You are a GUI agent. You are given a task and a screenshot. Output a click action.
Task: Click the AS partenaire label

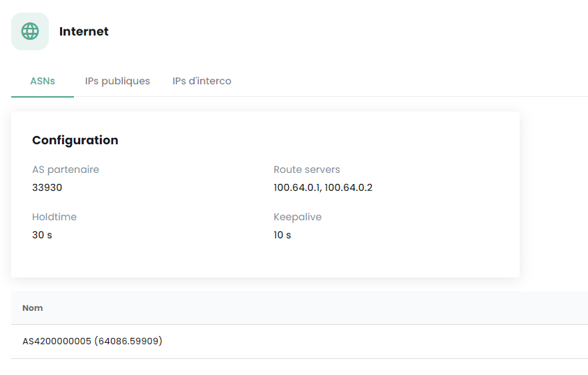tap(66, 169)
